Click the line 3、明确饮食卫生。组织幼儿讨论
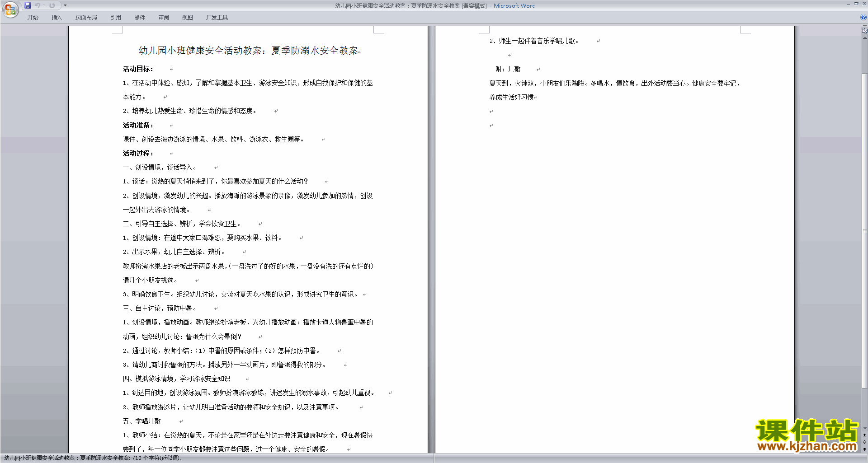Image resolution: width=868 pixels, height=463 pixels. (x=241, y=295)
